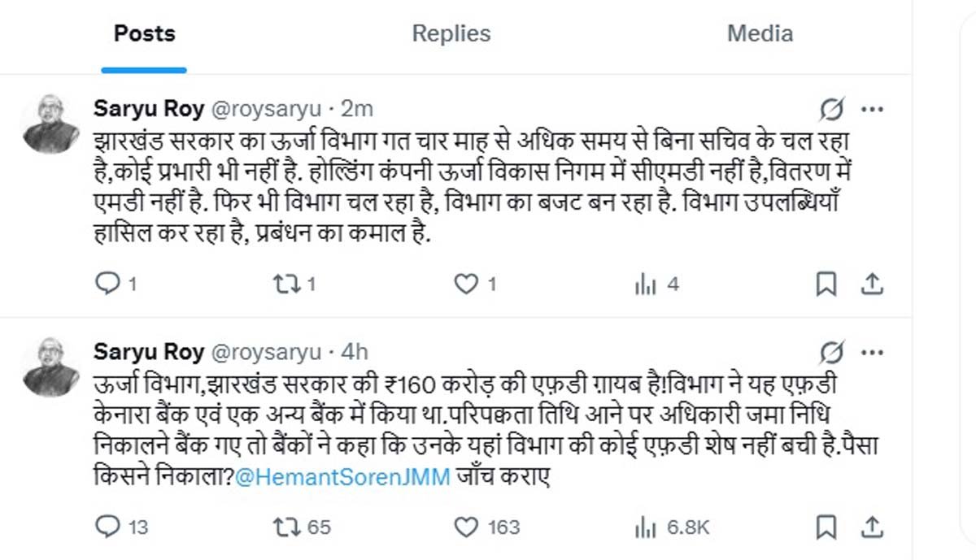The image size is (976, 560).
Task: Click the crossed-circle icon on the top tweet
Action: pyautogui.click(x=833, y=106)
